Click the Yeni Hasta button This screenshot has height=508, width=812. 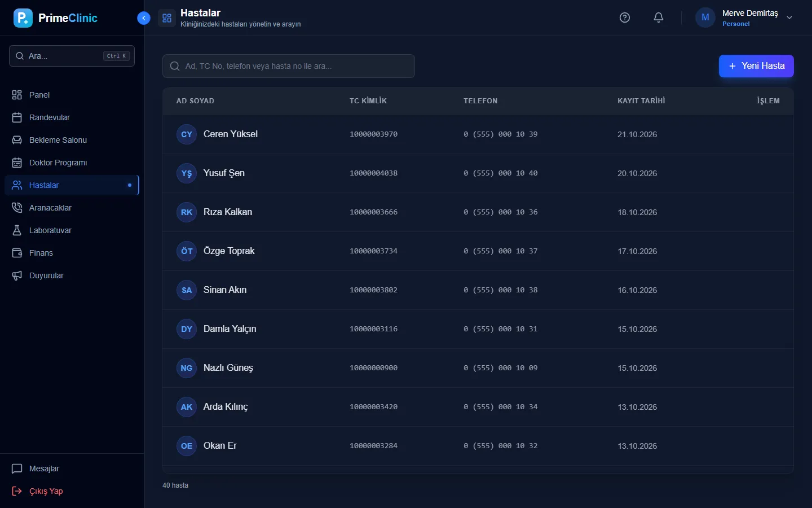pos(756,66)
